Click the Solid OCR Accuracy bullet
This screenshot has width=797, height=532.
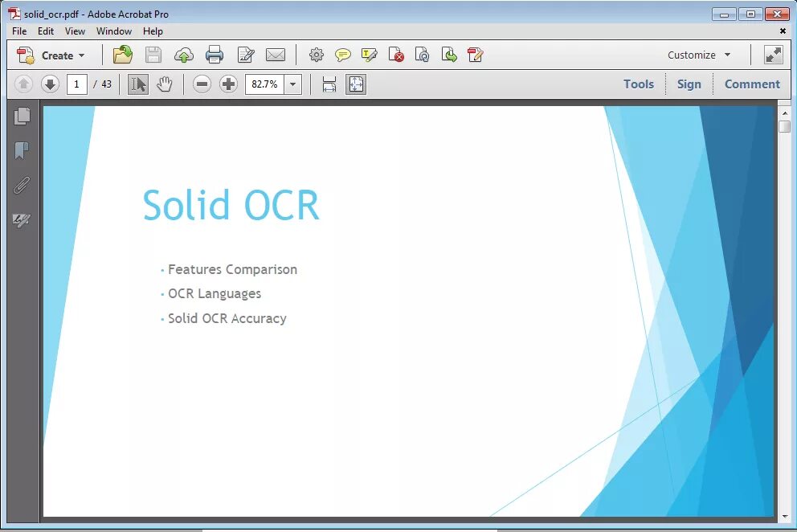click(227, 318)
